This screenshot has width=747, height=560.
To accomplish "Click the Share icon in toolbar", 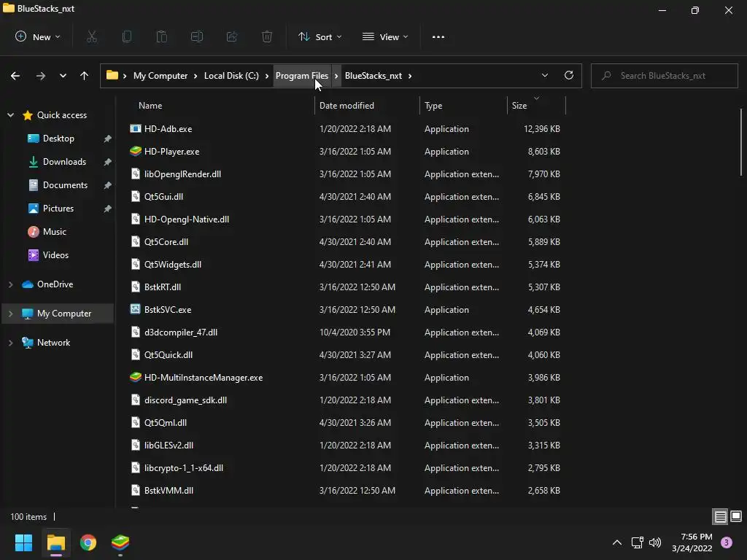I will (232, 36).
